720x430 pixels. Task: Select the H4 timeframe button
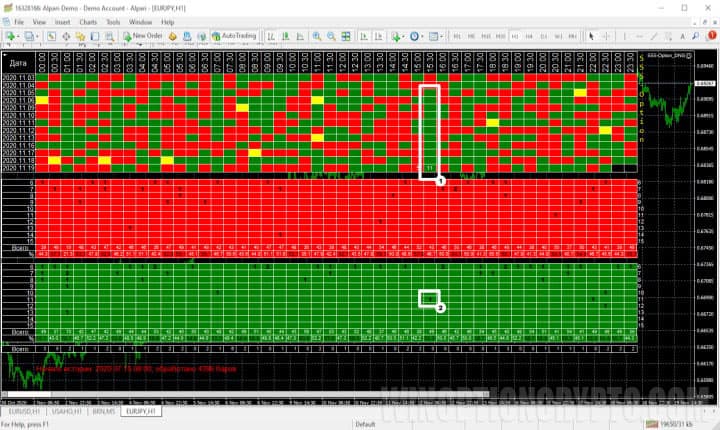(x=529, y=36)
